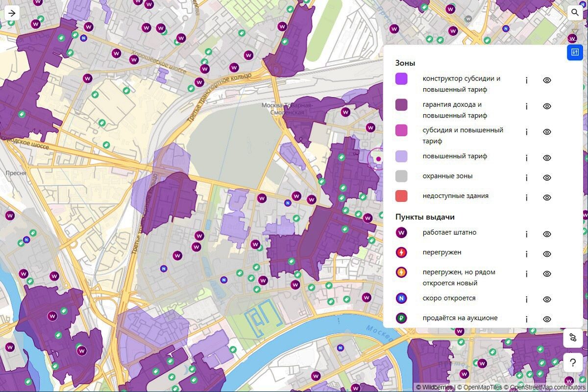
Task: Toggle visibility of 'охранные зоны'
Action: point(547,177)
